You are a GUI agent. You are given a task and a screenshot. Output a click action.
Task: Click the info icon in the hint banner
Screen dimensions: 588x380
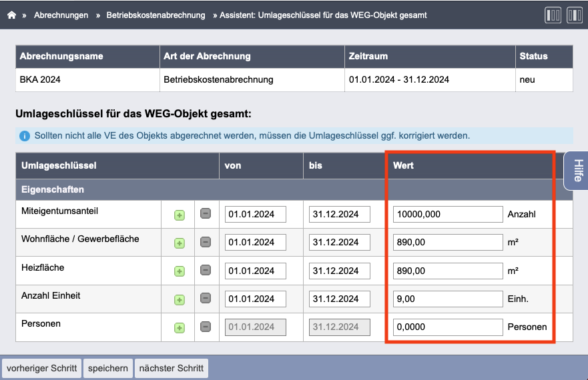[x=25, y=136]
